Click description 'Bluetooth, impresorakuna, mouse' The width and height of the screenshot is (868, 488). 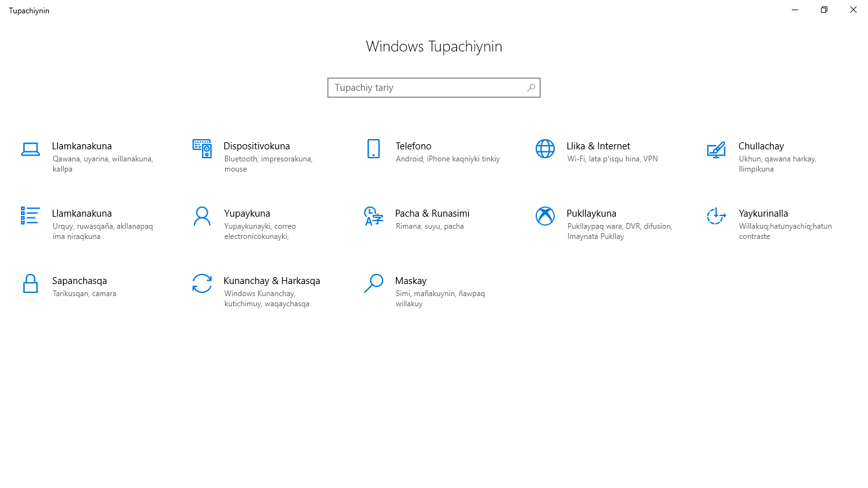coord(268,164)
